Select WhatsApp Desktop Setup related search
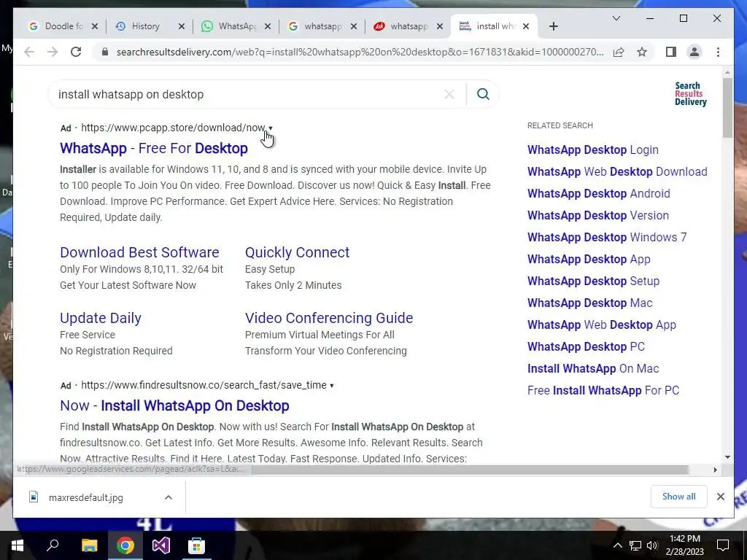 tap(593, 281)
